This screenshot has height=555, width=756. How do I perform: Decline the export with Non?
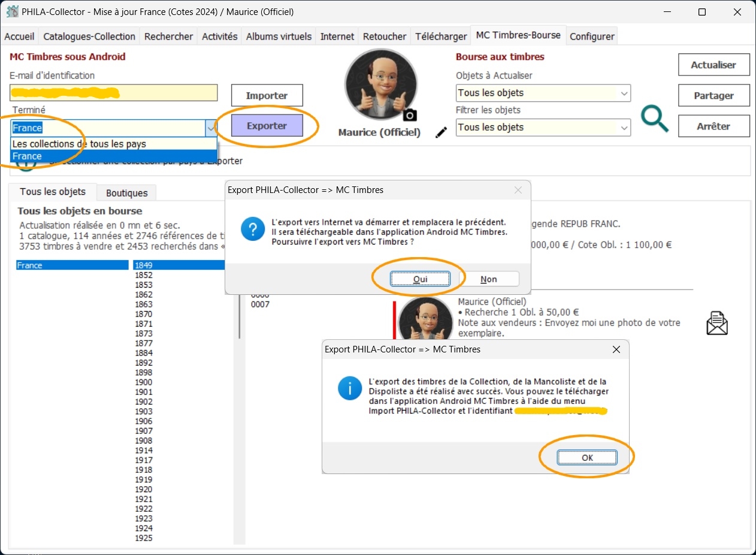[489, 279]
